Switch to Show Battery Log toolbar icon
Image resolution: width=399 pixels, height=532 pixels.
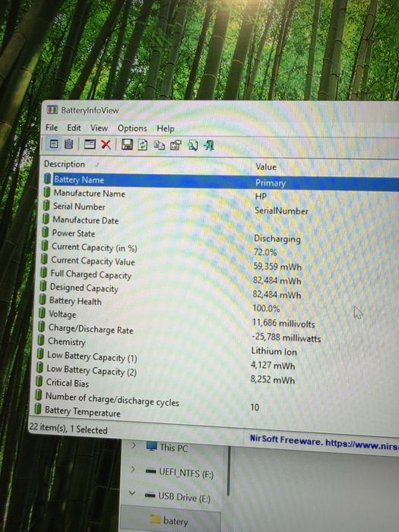(69, 144)
